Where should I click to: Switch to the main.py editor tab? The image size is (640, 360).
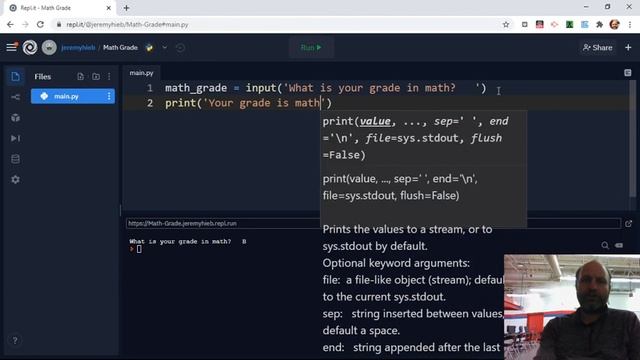click(x=141, y=73)
